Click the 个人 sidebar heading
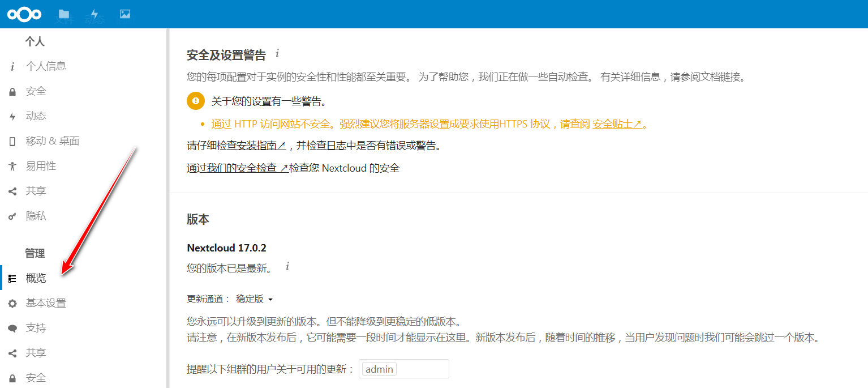868x388 pixels. [x=35, y=42]
